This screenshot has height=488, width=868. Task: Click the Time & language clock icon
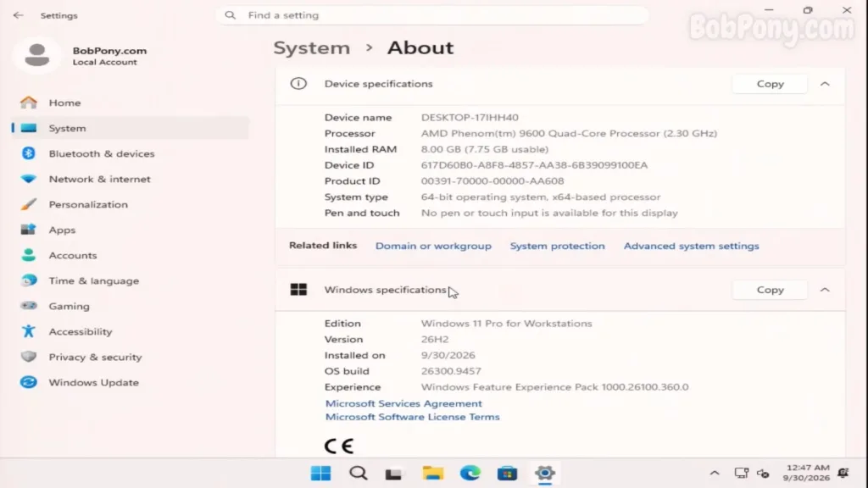[x=29, y=280]
